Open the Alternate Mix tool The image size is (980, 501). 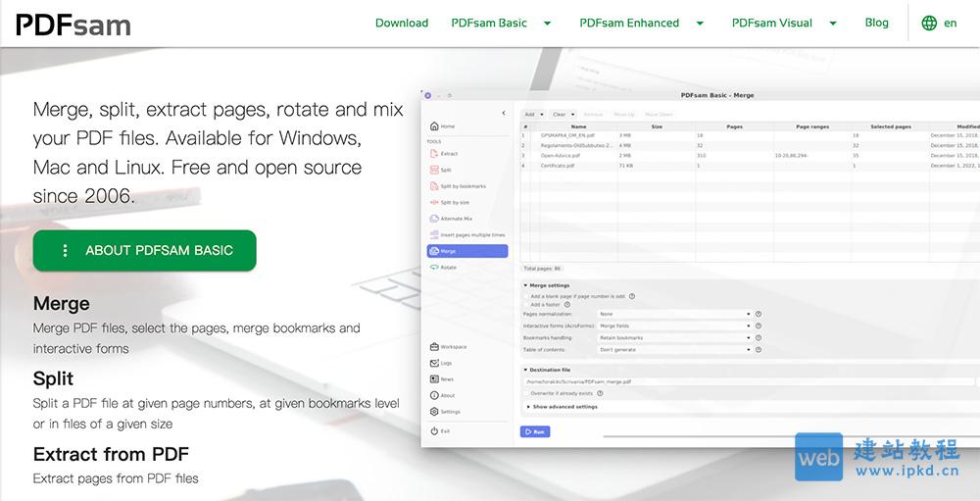(456, 219)
